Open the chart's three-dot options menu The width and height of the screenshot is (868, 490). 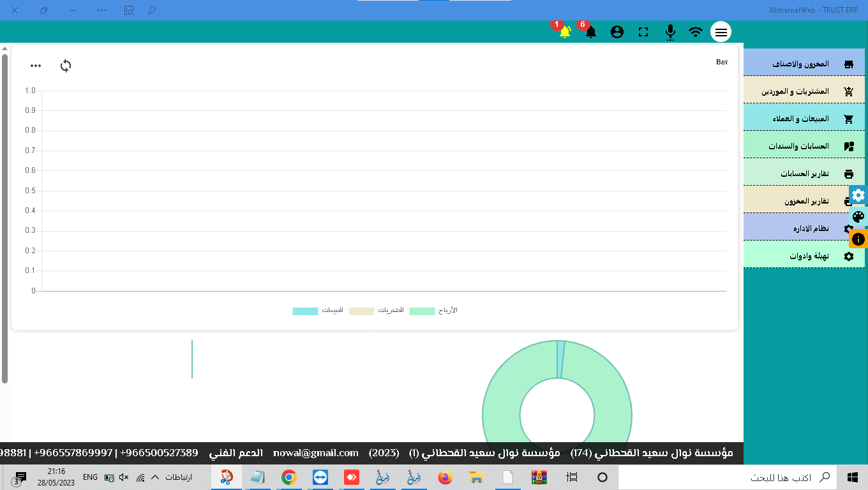click(x=36, y=66)
